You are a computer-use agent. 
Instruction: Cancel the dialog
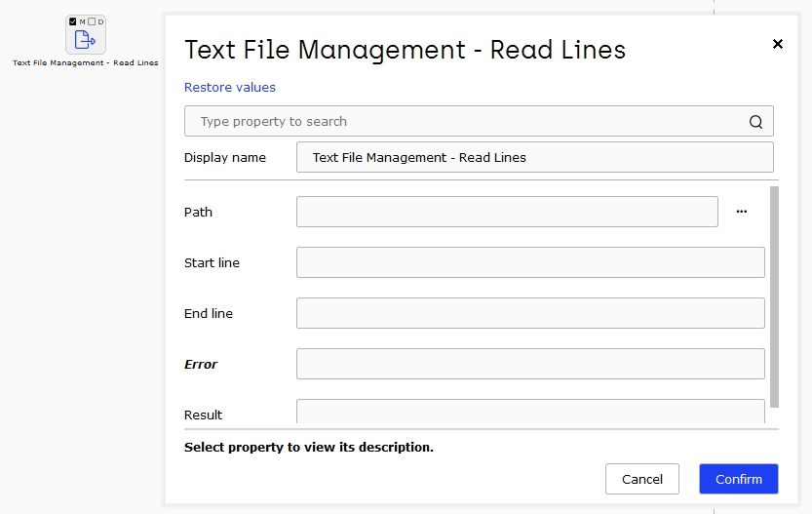642,479
